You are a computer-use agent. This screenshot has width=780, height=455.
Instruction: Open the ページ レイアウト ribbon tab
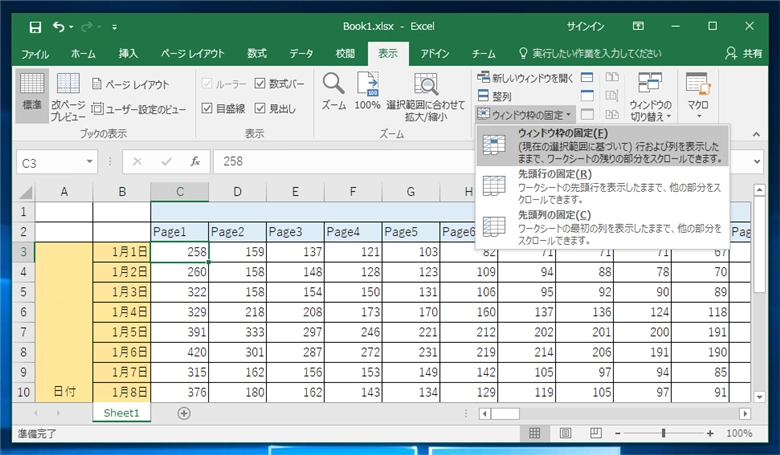(193, 54)
